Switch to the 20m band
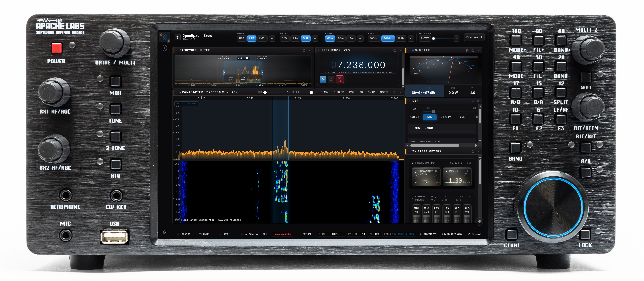The width and height of the screenshot is (644, 281). [340, 38]
